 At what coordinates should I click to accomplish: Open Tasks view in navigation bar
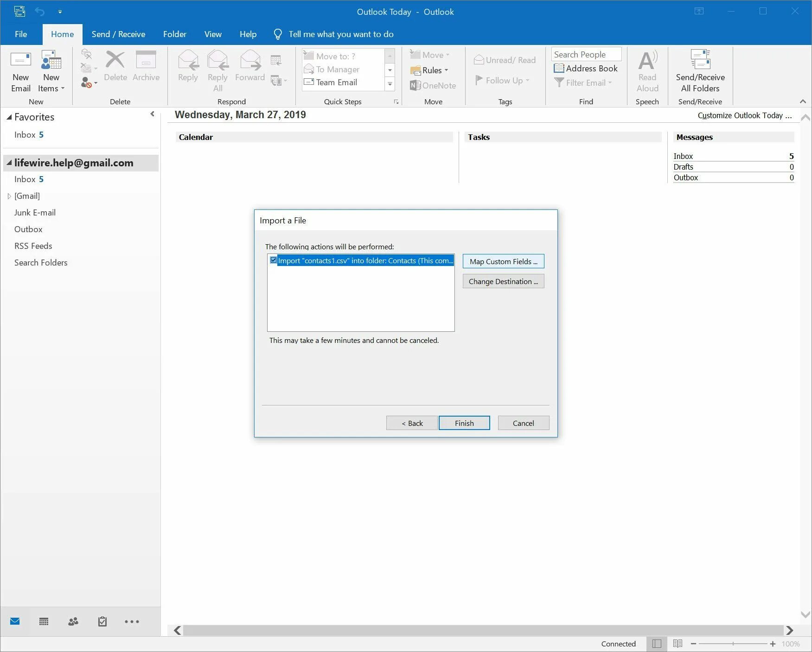(x=102, y=621)
